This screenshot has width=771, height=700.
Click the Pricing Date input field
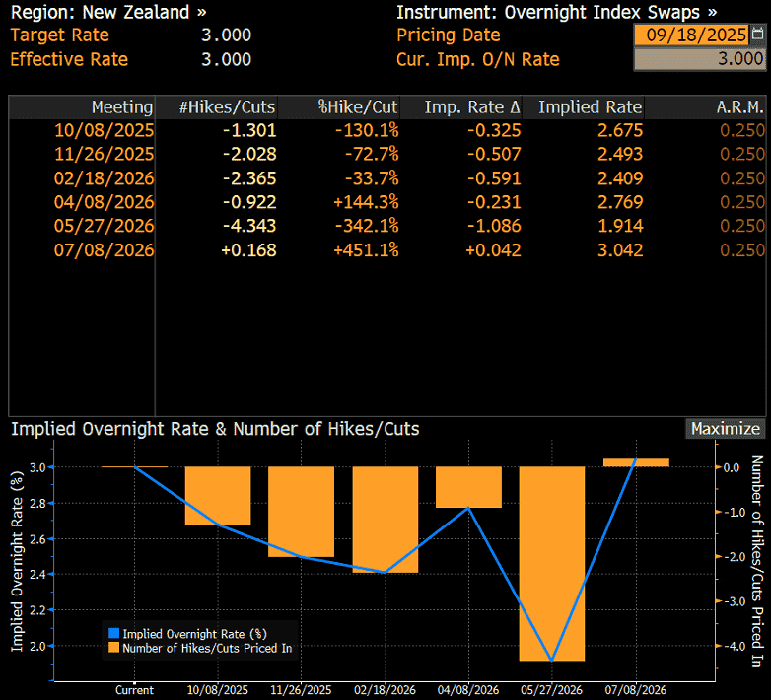[699, 35]
